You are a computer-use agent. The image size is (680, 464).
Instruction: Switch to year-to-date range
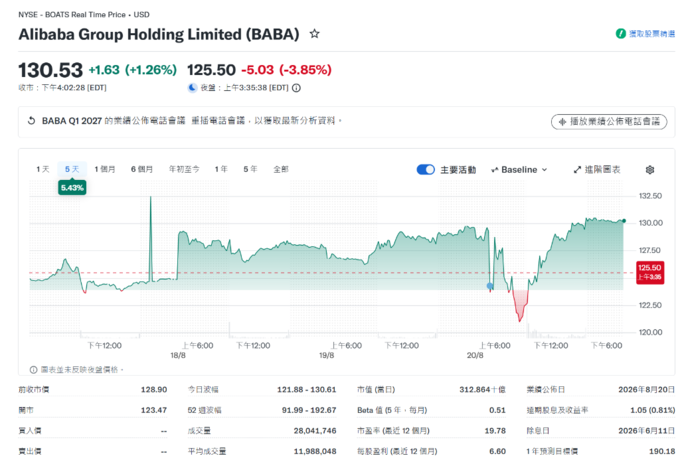point(184,169)
